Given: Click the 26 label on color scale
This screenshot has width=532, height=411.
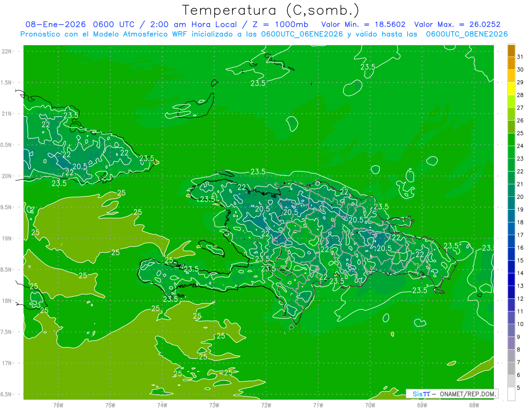Looking at the screenshot, I should click(x=520, y=120).
